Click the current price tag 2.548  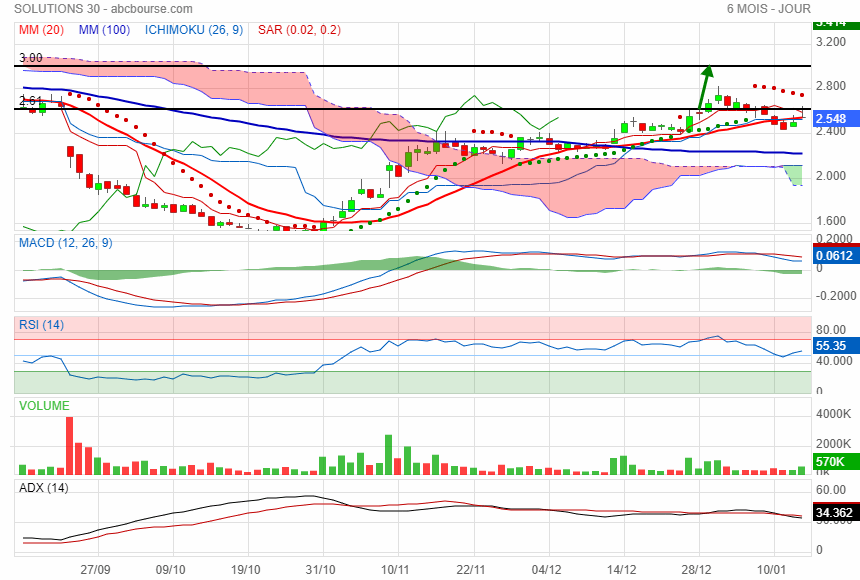835,119
